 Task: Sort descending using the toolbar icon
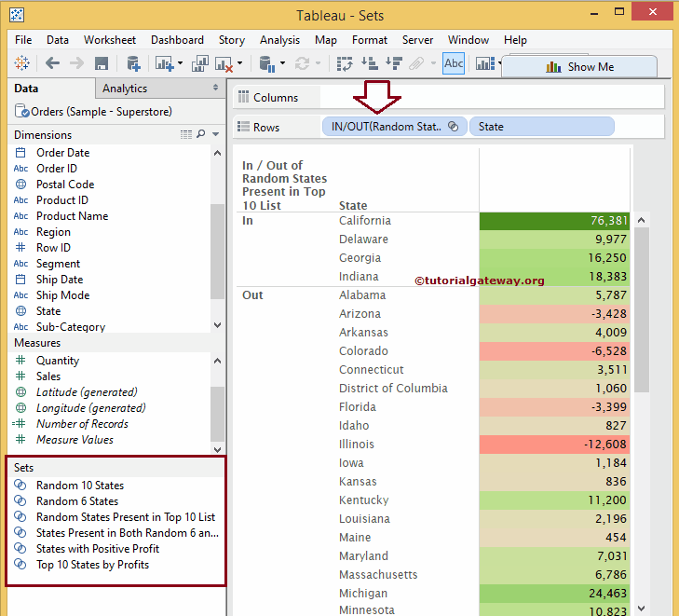point(393,63)
